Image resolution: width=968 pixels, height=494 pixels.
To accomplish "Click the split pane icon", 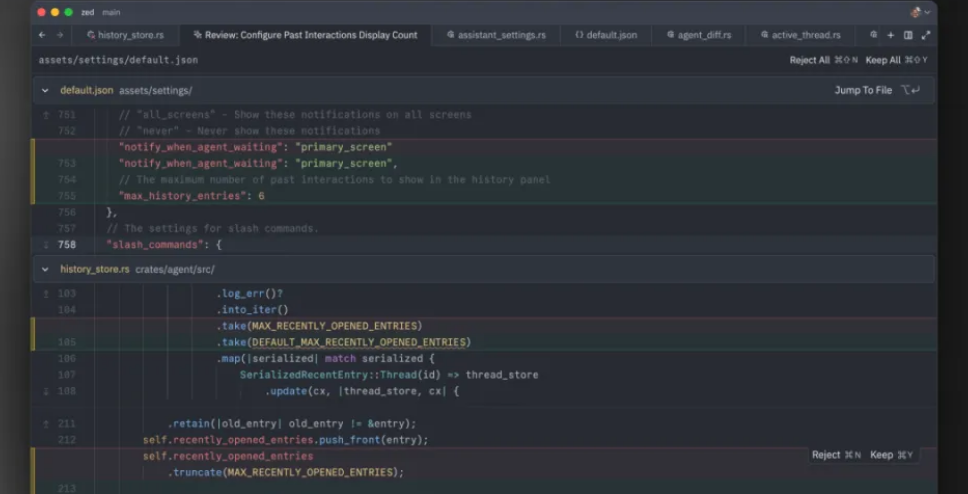I will pyautogui.click(x=908, y=35).
